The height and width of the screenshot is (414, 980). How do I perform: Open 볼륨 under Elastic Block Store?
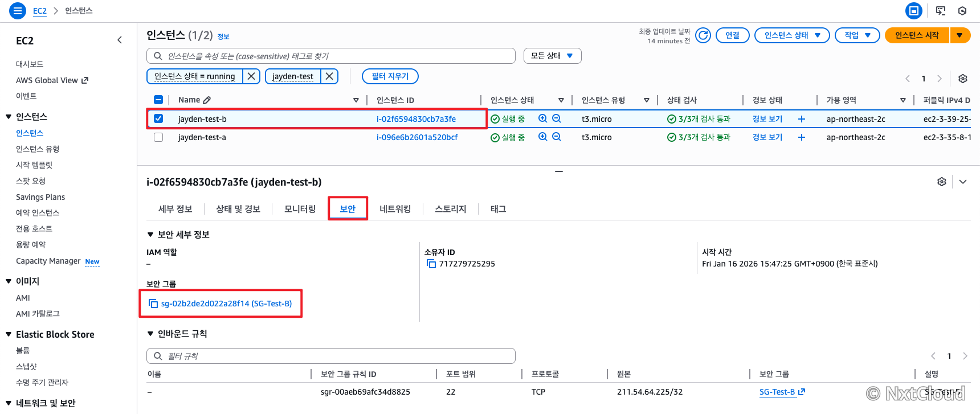coord(23,351)
